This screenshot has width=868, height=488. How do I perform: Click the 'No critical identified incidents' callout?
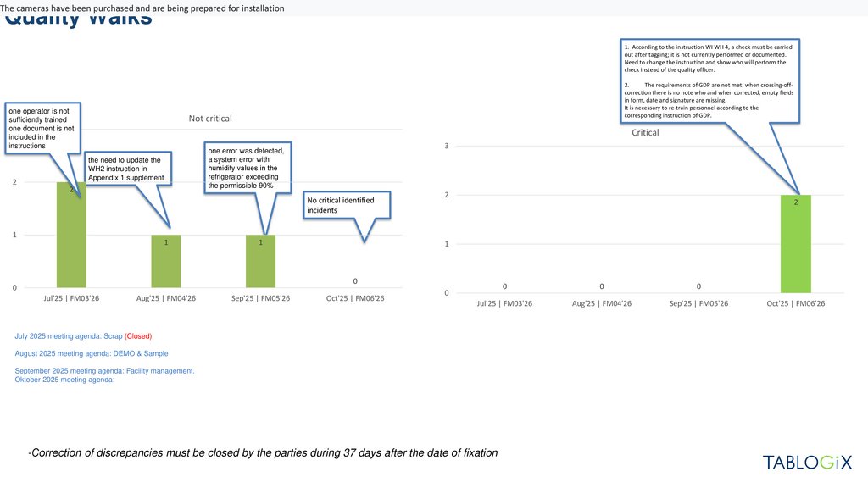click(350, 204)
